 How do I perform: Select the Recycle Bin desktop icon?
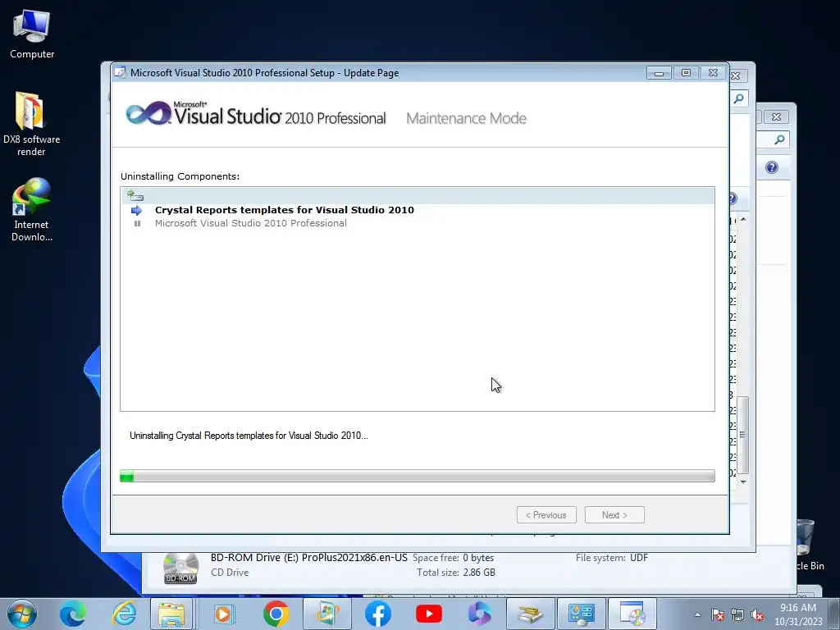[807, 545]
